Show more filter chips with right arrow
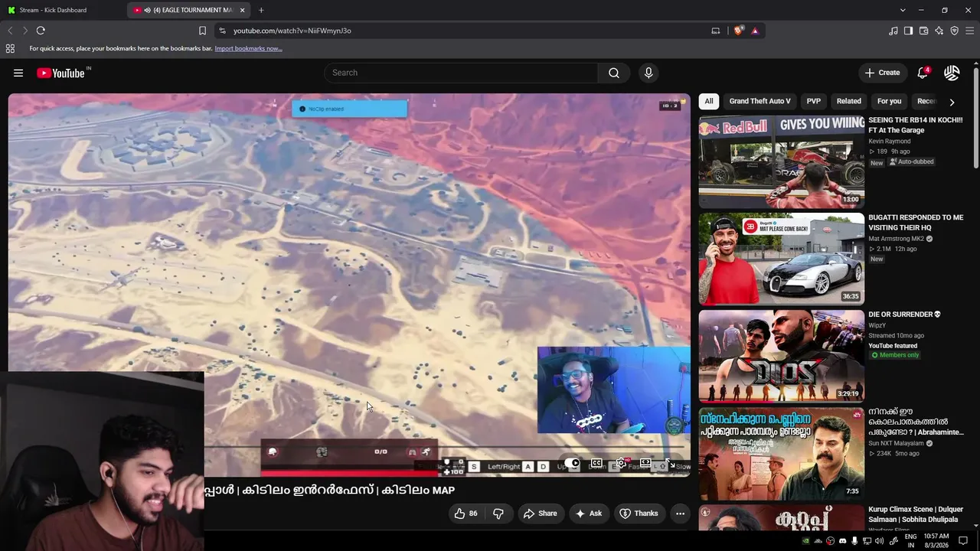This screenshot has height=551, width=980. click(952, 102)
